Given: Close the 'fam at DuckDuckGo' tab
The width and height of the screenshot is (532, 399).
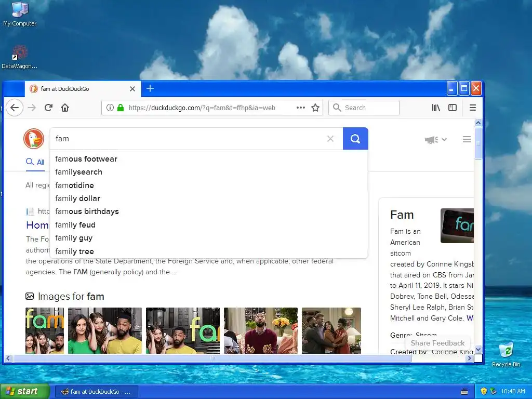Looking at the screenshot, I should (132, 89).
